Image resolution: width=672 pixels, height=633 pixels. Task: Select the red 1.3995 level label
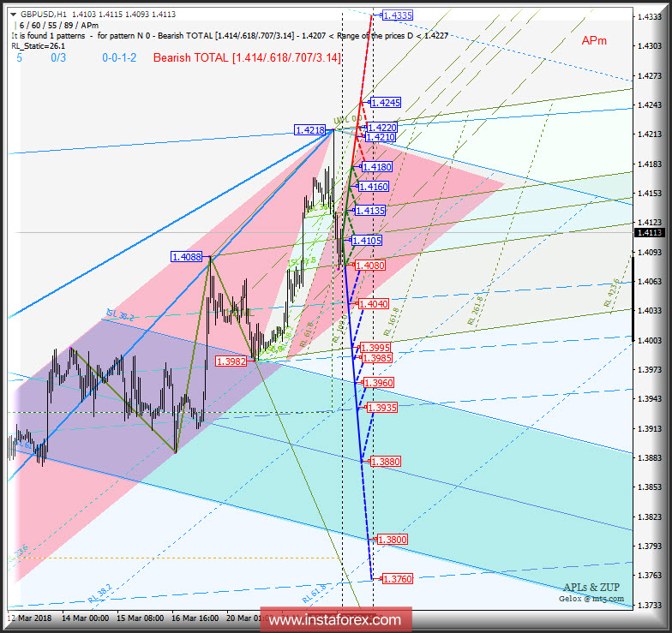coord(375,348)
